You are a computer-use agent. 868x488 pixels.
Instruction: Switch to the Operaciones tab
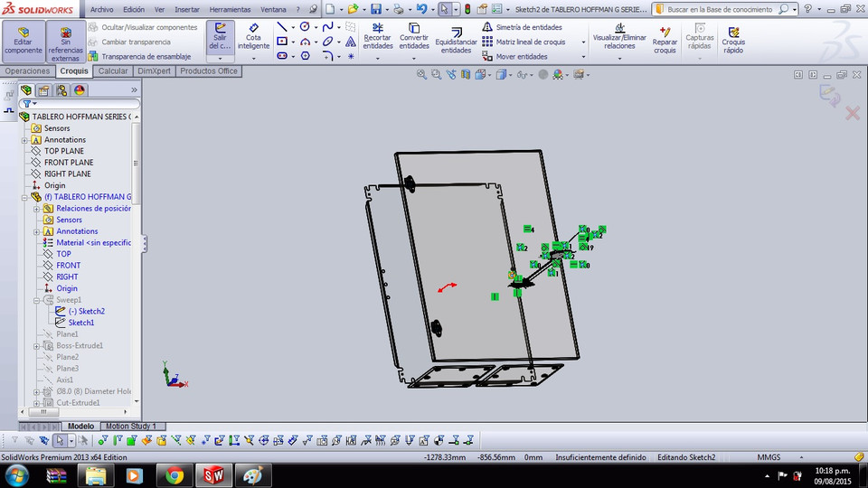[x=27, y=70]
